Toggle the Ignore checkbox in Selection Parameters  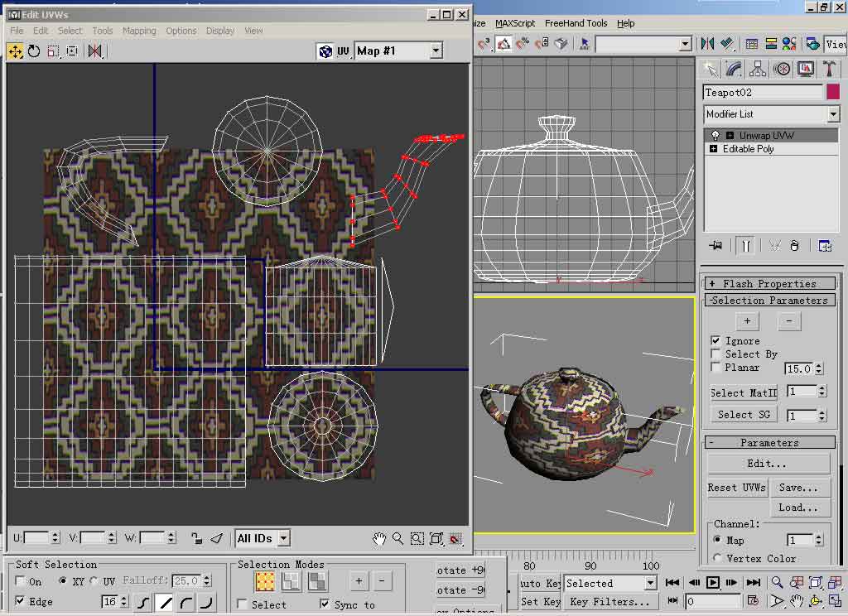click(716, 341)
